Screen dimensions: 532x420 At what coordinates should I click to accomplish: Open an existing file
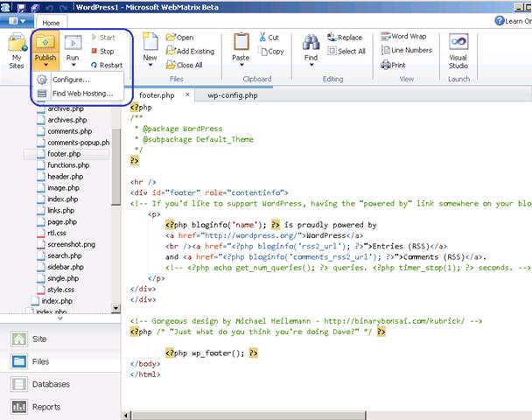[179, 38]
